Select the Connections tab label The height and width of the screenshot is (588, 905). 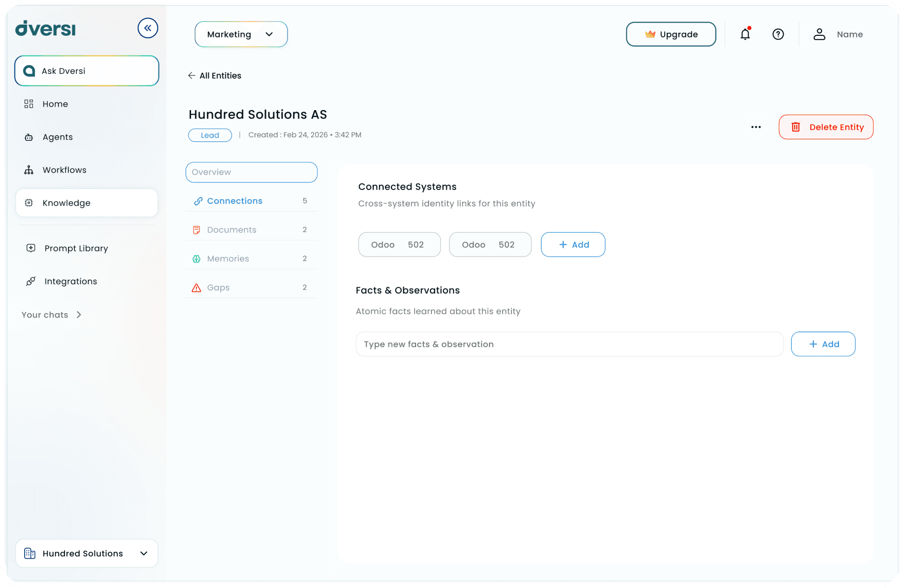pos(235,201)
